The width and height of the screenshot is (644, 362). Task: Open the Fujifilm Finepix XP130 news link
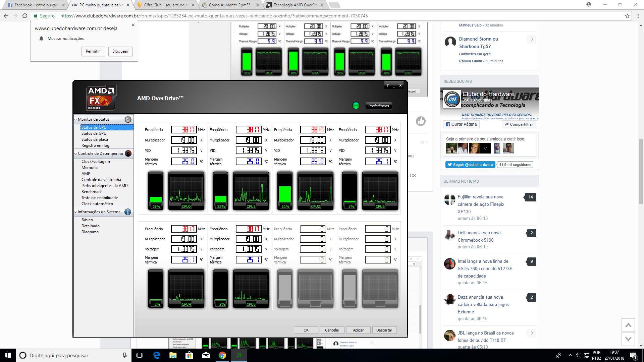click(x=481, y=204)
